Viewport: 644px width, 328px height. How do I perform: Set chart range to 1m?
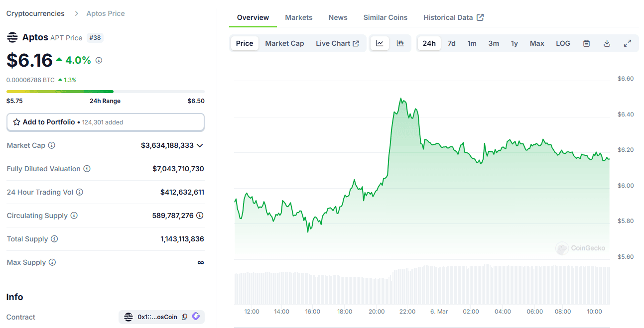pos(472,43)
